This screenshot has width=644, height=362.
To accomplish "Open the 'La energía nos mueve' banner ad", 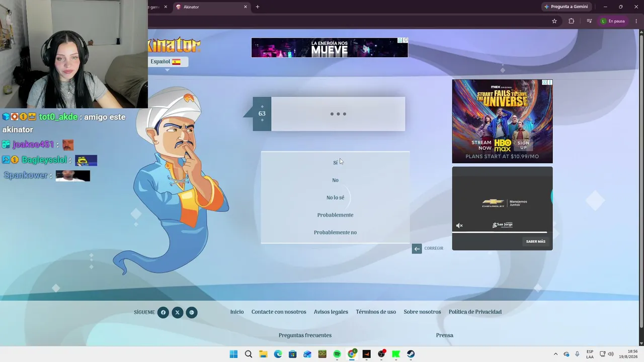I will click(330, 48).
